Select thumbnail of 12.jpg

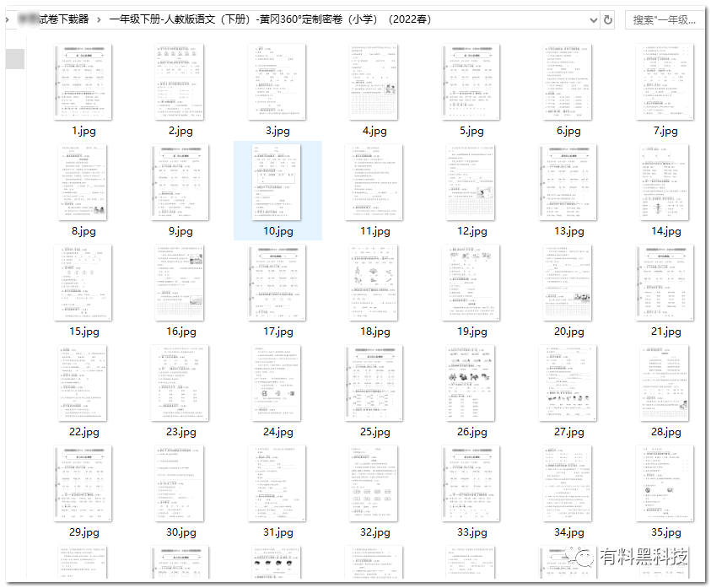(x=471, y=182)
